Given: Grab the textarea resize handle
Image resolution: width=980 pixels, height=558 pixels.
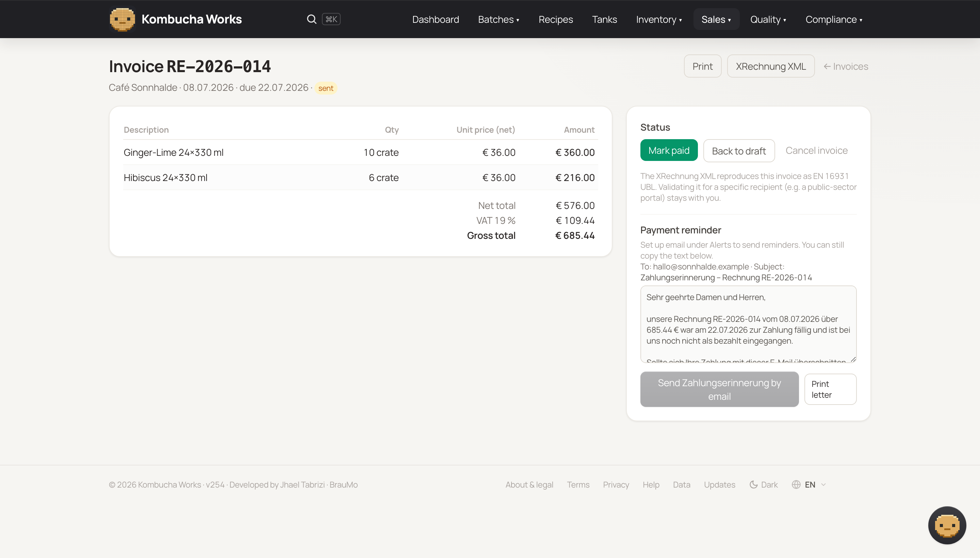Looking at the screenshot, I should pos(853,359).
